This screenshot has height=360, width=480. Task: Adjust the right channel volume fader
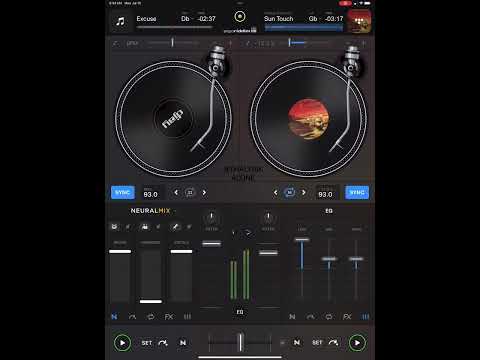coord(268,253)
